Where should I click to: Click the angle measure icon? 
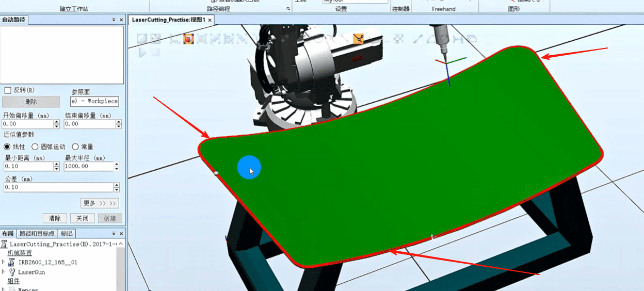(x=431, y=39)
